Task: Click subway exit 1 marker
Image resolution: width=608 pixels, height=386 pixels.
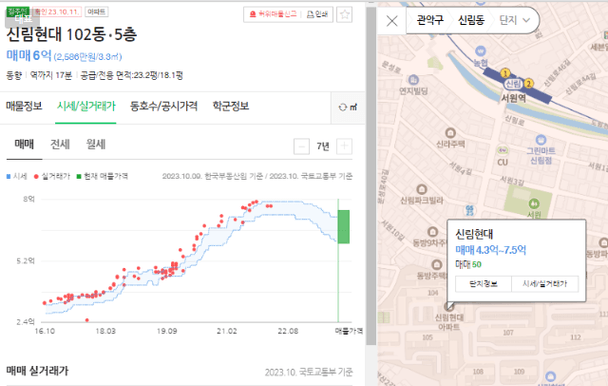Action: [x=505, y=73]
